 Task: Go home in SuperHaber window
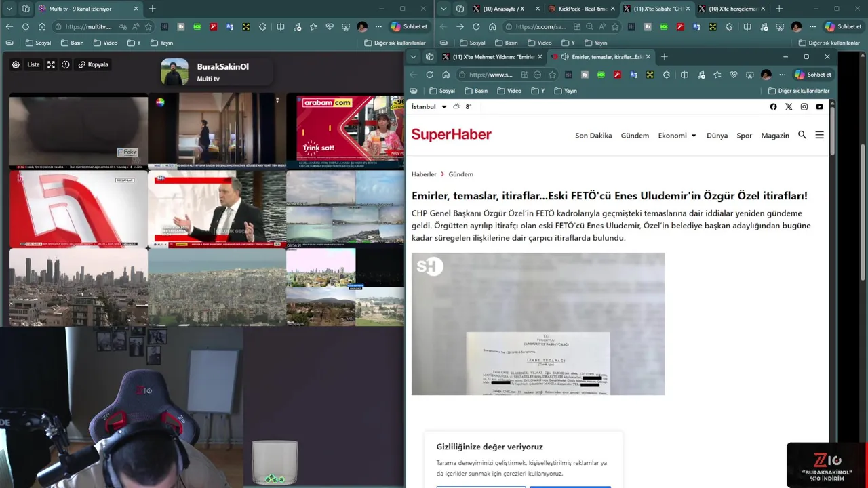pyautogui.click(x=446, y=75)
